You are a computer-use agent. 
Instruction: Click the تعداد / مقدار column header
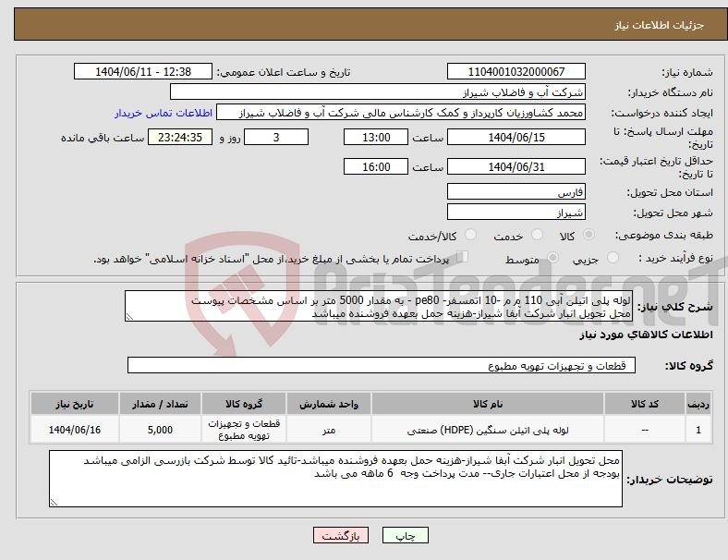[x=160, y=404]
